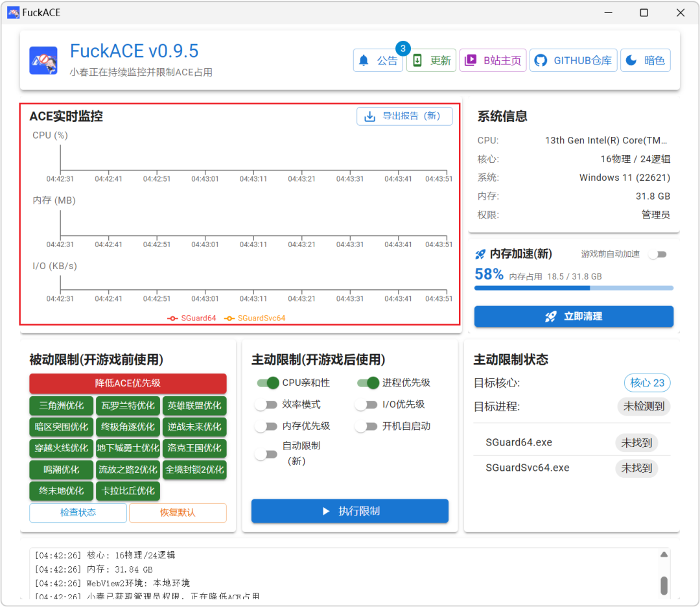
Task: Enable 效率模式 switch
Action: coord(266,405)
